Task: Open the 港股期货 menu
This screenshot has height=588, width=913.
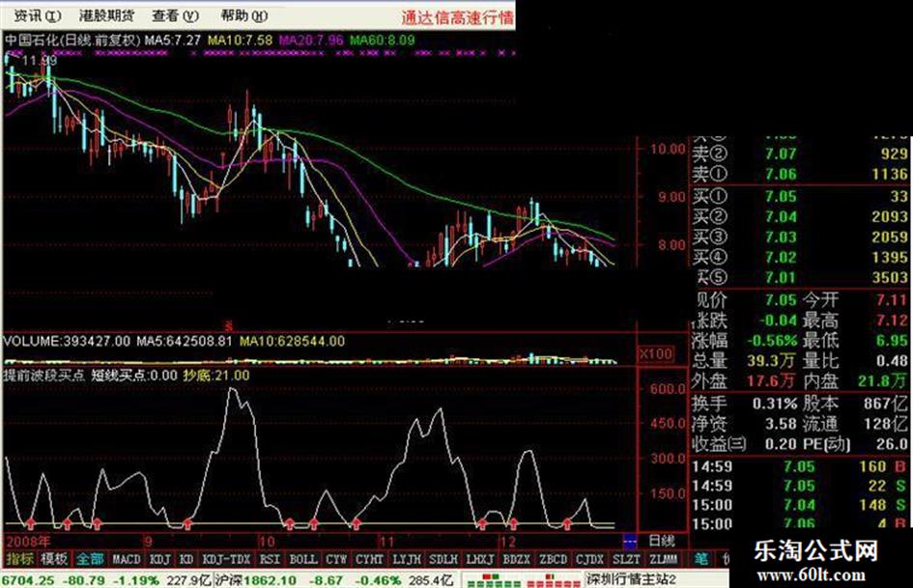Action: [106, 15]
